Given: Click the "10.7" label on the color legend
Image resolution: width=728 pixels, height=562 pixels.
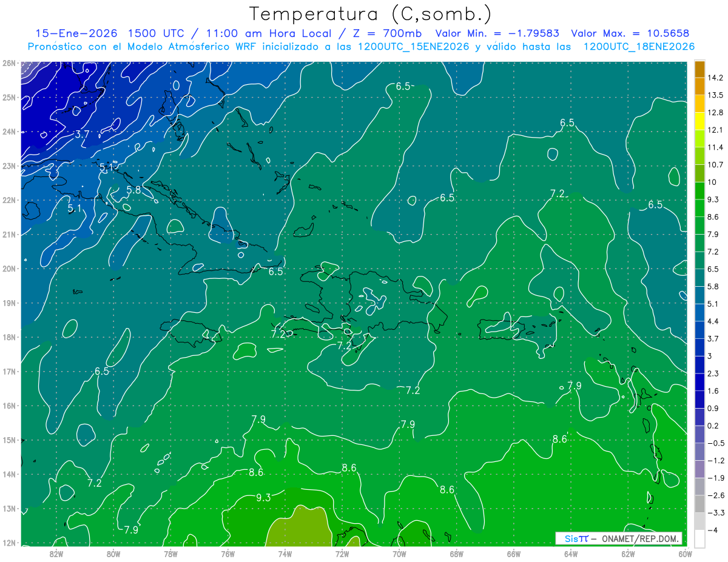Looking at the screenshot, I should coord(716,165).
